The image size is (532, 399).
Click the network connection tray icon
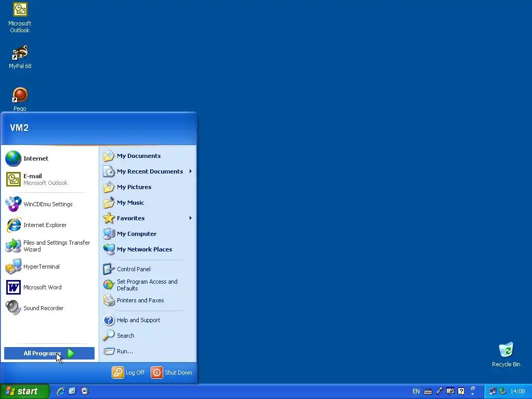pyautogui.click(x=493, y=392)
